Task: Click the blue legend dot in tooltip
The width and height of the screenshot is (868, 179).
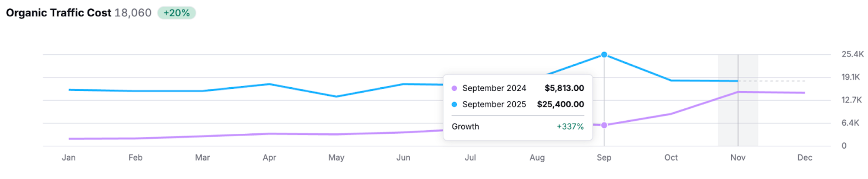Action: pyautogui.click(x=454, y=104)
